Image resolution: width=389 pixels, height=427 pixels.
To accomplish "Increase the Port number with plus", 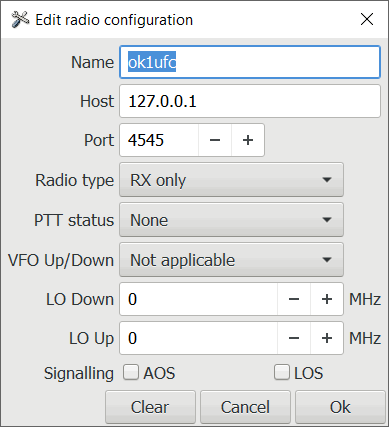I will pos(248,140).
